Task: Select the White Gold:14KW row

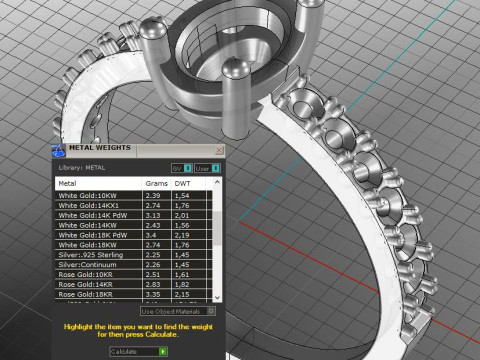Action: 134,225
